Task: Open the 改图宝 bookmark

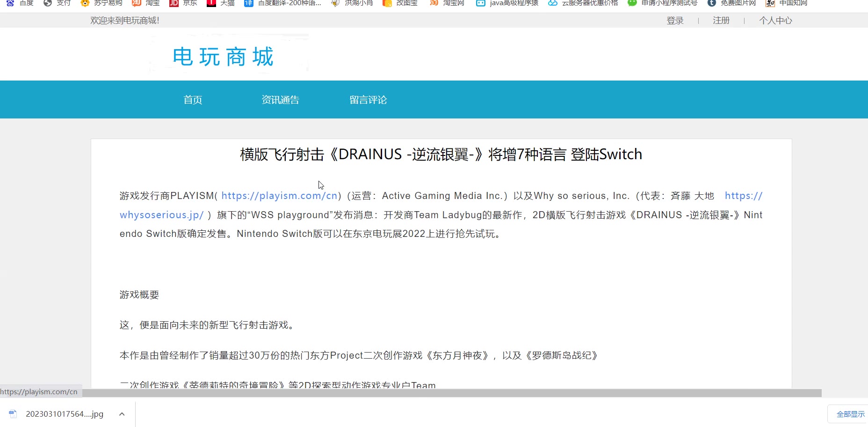Action: click(x=400, y=3)
